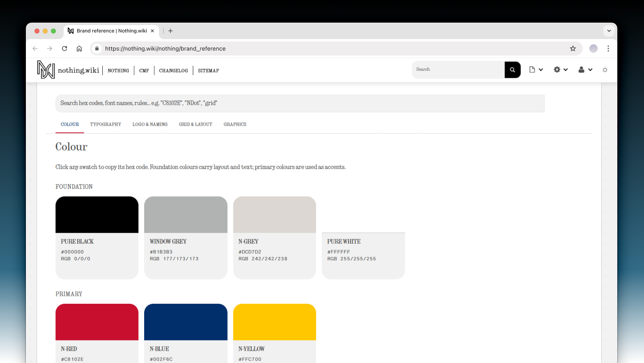
Task: Click the nothing.wiki site title
Action: coord(78,70)
